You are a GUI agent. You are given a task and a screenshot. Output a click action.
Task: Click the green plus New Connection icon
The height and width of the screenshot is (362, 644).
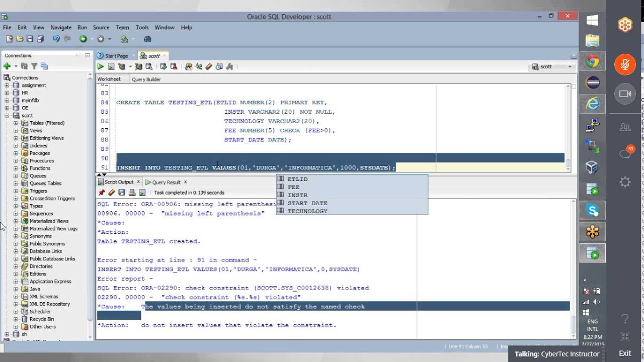coord(7,66)
